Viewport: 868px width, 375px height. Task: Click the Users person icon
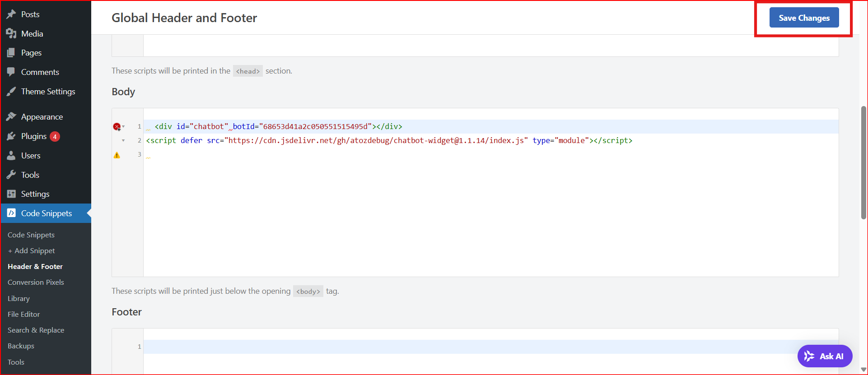pos(11,156)
